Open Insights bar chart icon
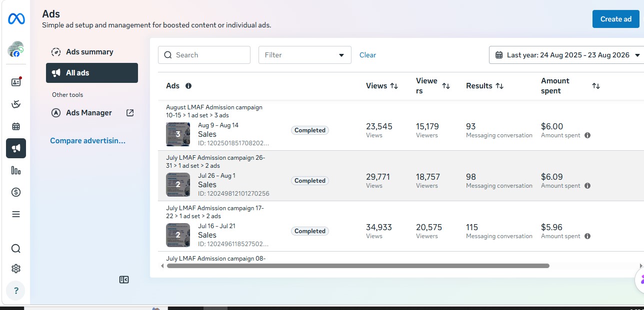The height and width of the screenshot is (310, 644). coord(16,170)
